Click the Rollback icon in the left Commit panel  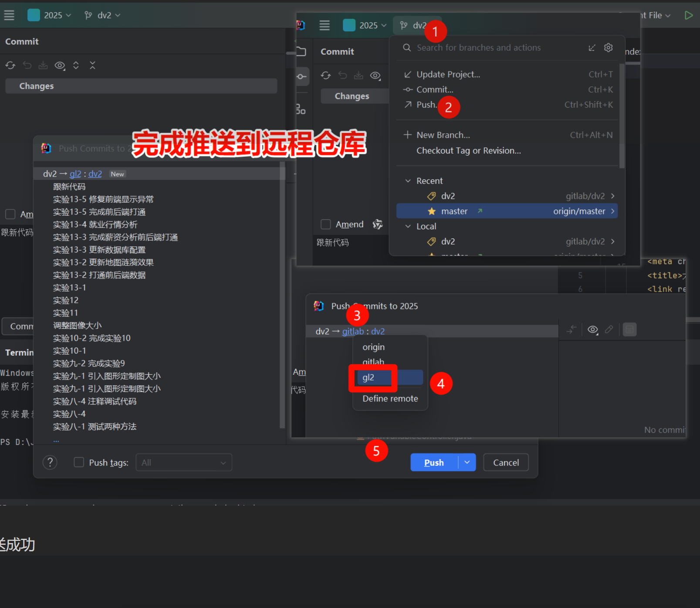[27, 65]
